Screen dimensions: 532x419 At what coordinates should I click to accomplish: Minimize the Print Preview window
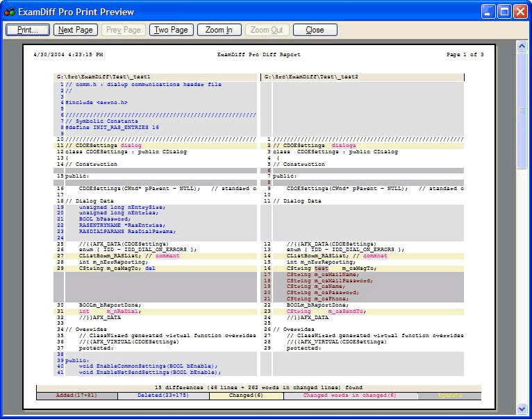[x=488, y=10]
